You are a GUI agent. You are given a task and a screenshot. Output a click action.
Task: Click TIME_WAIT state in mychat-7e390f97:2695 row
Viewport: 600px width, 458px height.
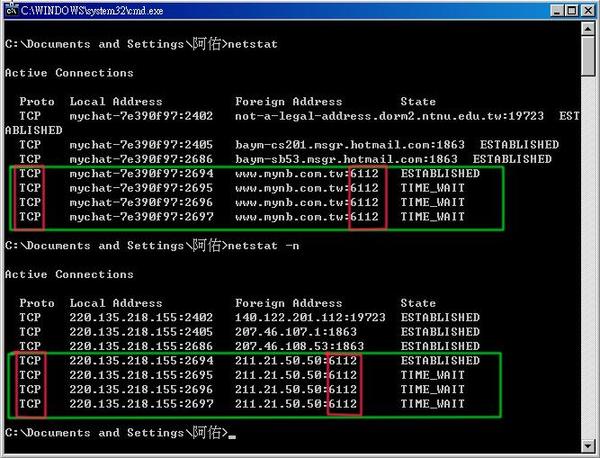433,188
